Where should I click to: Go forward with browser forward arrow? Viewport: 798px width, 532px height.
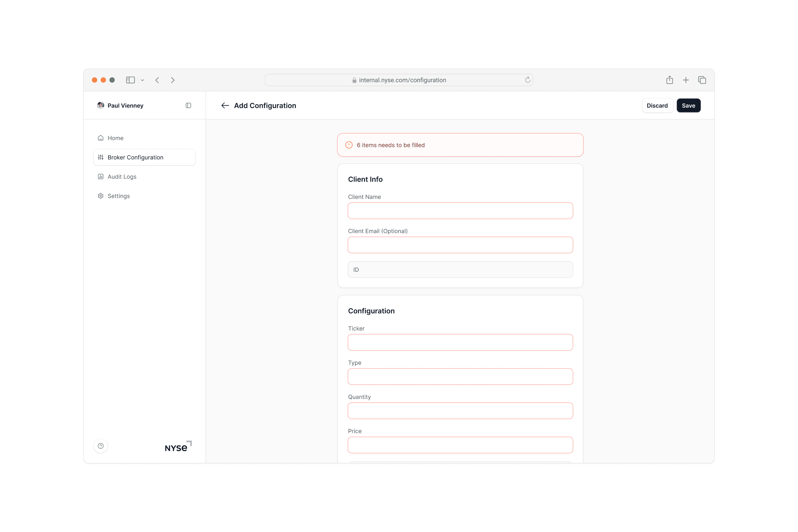pos(173,80)
